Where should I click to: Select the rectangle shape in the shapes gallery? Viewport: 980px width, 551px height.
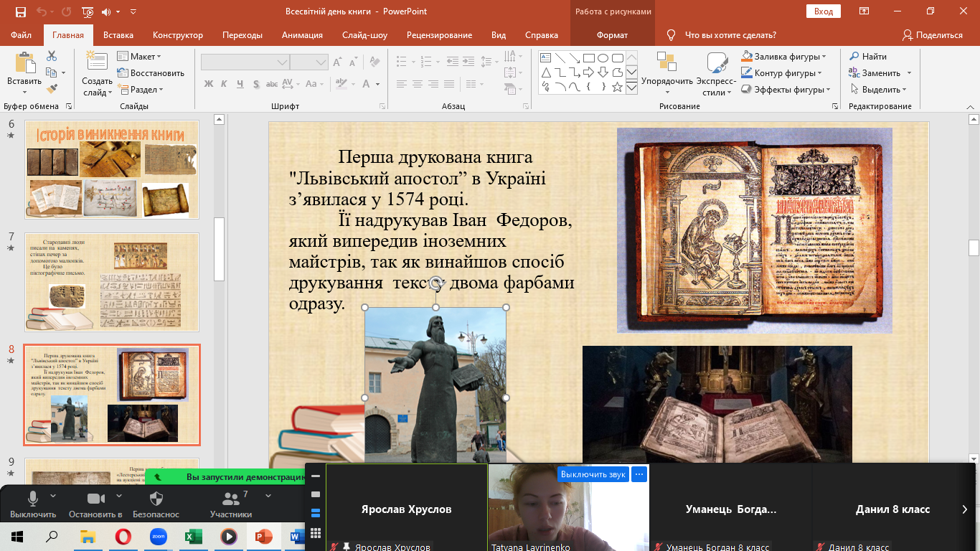(x=588, y=58)
